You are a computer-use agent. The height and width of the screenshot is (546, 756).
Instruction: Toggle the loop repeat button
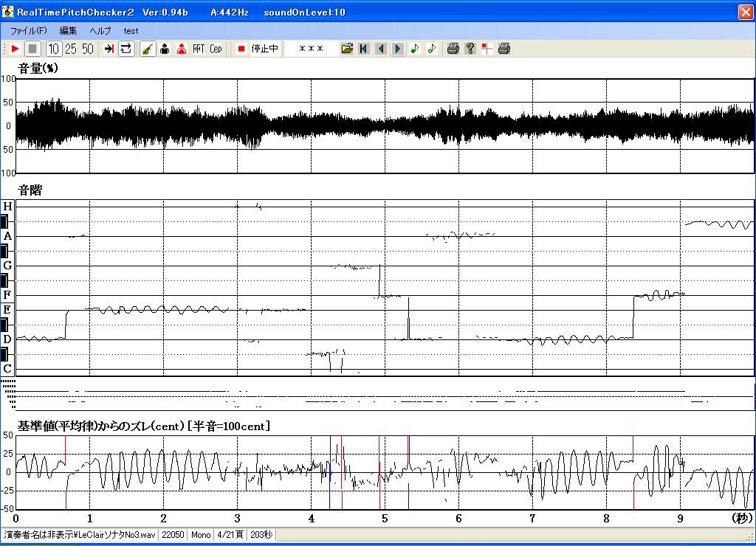click(x=126, y=49)
